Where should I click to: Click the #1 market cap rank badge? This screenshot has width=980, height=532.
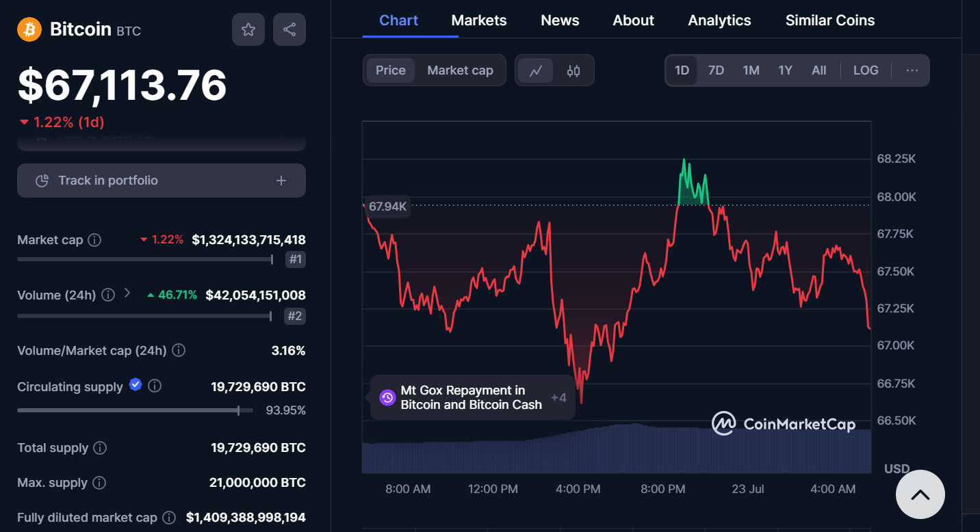[296, 259]
